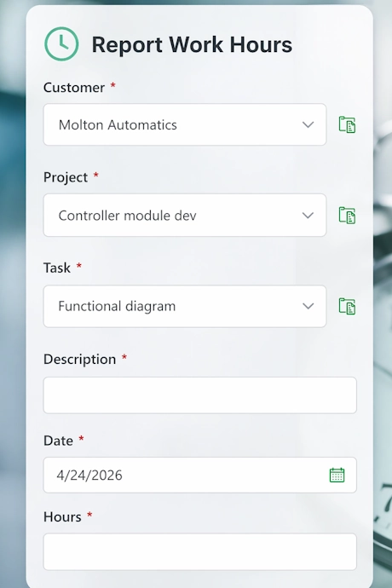
Task: Select the Controller module dev project field
Action: 185,216
